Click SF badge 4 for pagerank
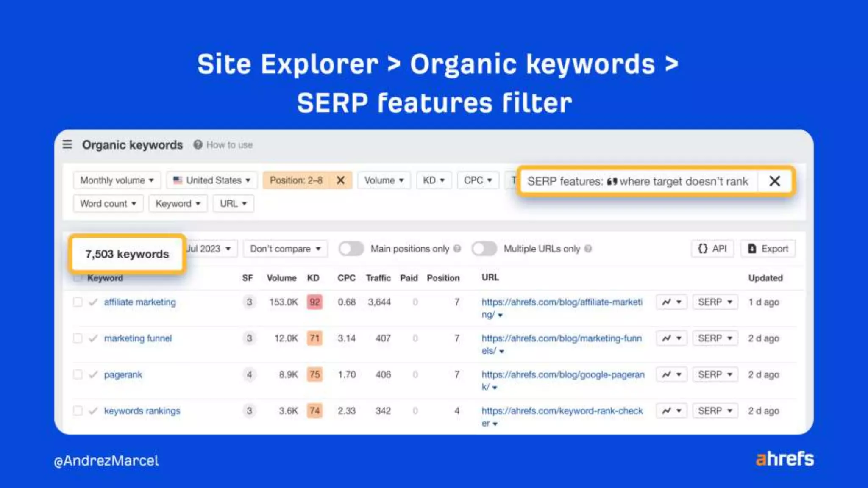The image size is (868, 488). pyautogui.click(x=249, y=374)
